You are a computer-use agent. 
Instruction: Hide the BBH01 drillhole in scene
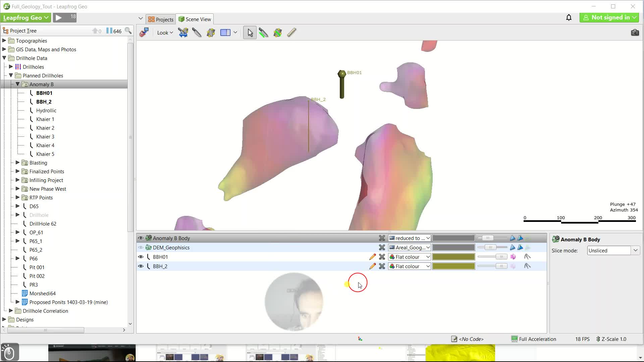(x=141, y=257)
